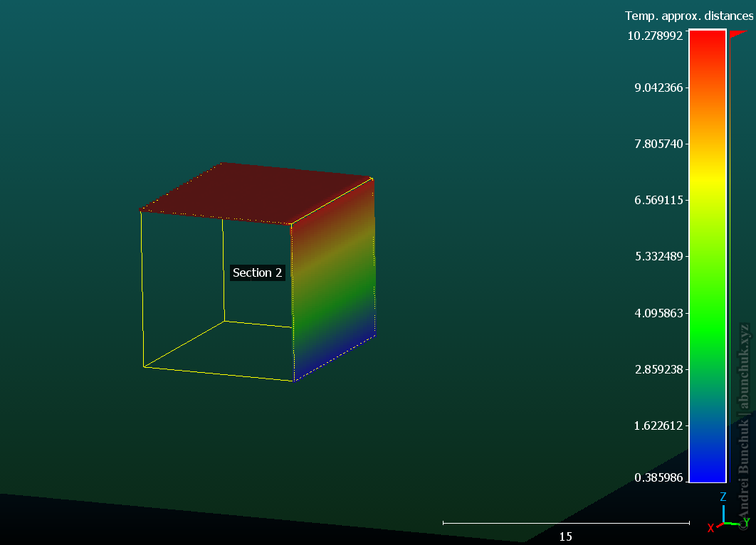The image size is (756, 545).
Task: Click the 5.332489 scale value label
Action: point(658,256)
